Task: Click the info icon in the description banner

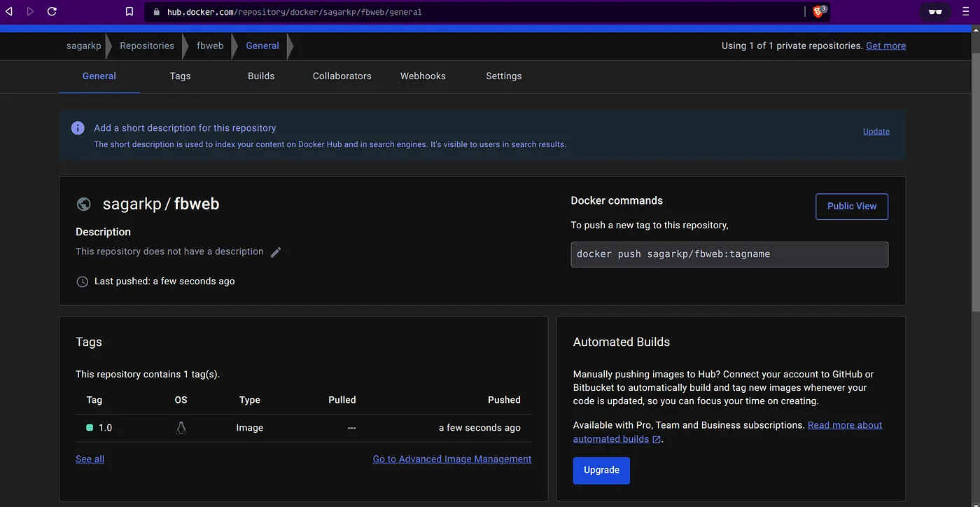Action: tap(78, 128)
